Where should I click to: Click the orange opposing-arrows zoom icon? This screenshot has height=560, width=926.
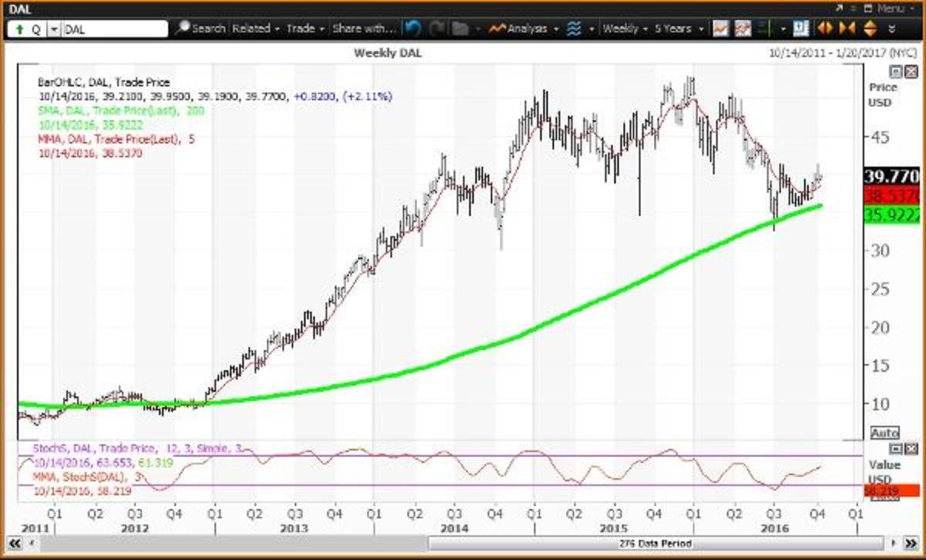click(825, 29)
